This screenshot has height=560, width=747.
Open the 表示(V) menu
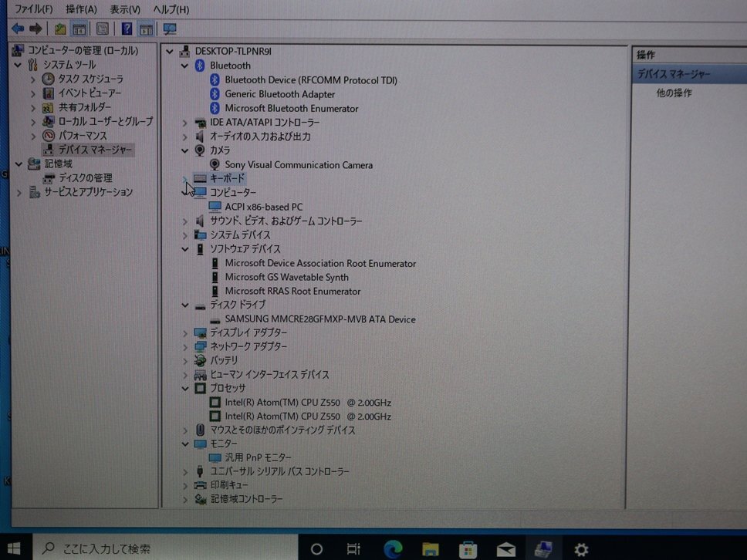[125, 9]
